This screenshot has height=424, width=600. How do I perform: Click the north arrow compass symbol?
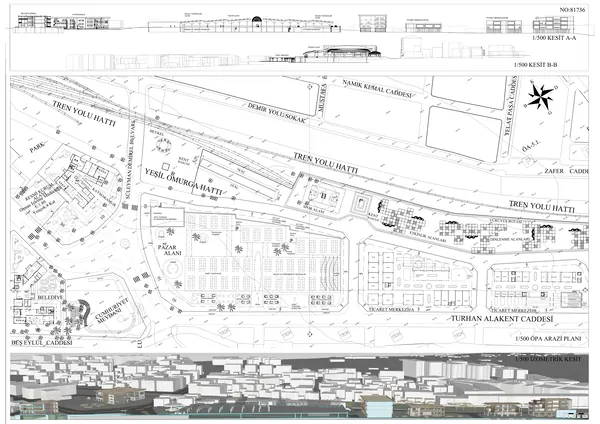(x=540, y=97)
